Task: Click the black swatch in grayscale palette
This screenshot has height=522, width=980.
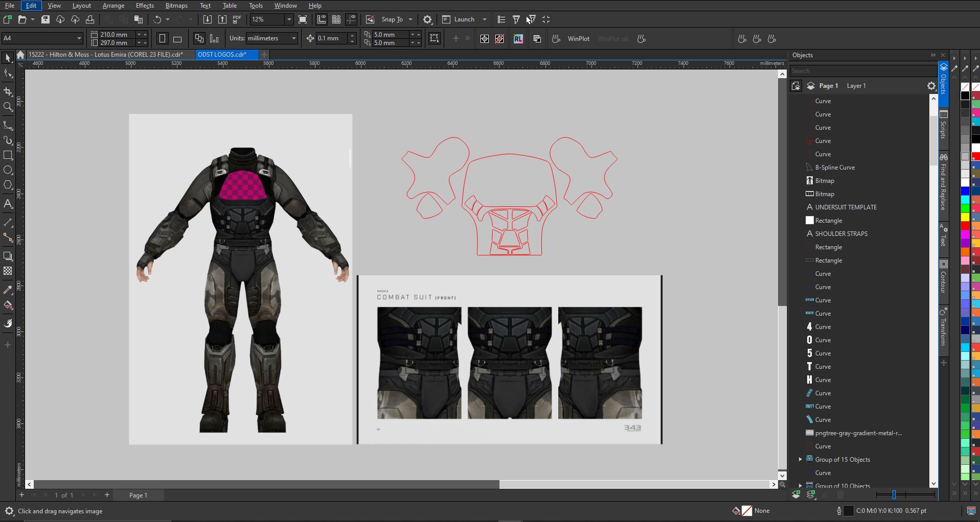Action: (965, 96)
